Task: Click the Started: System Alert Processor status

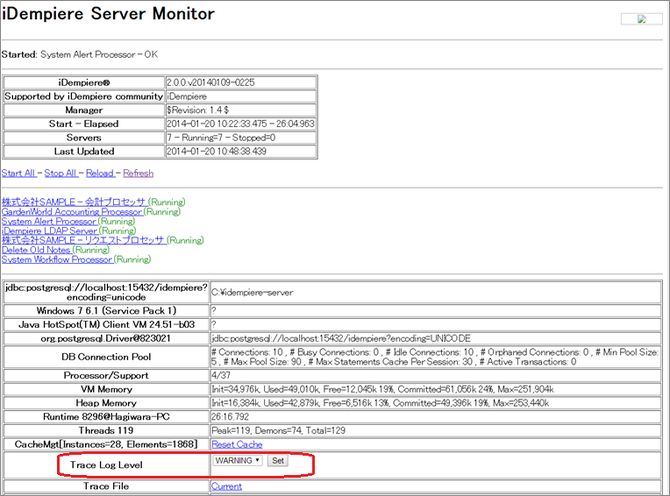Action: [x=80, y=55]
